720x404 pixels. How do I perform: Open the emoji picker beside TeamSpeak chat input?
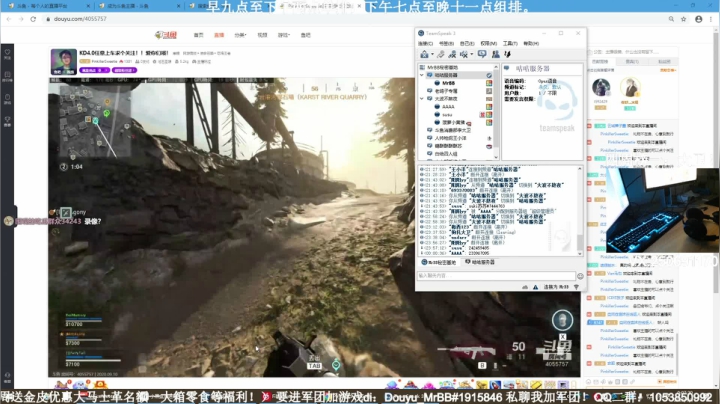tap(580, 276)
